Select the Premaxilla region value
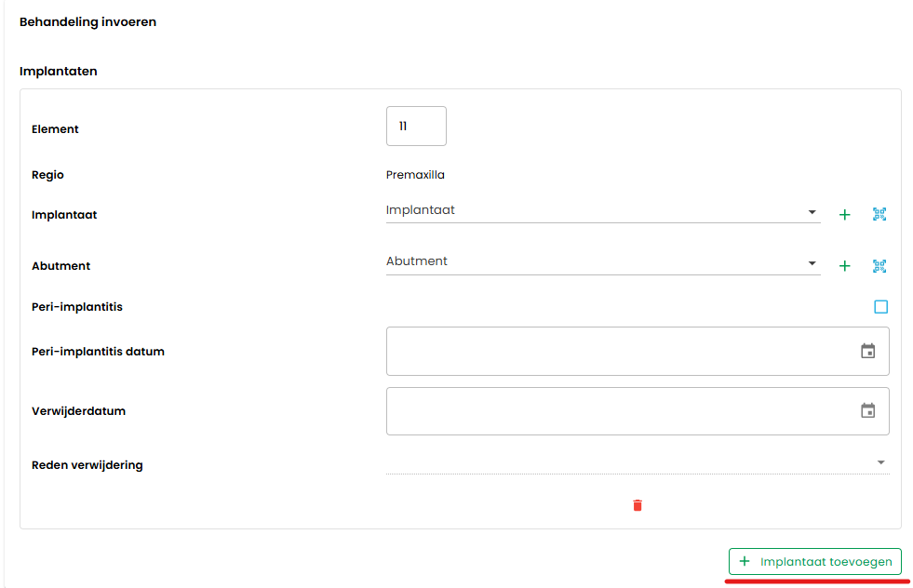Screen dimensions: 913x588 (x=415, y=175)
